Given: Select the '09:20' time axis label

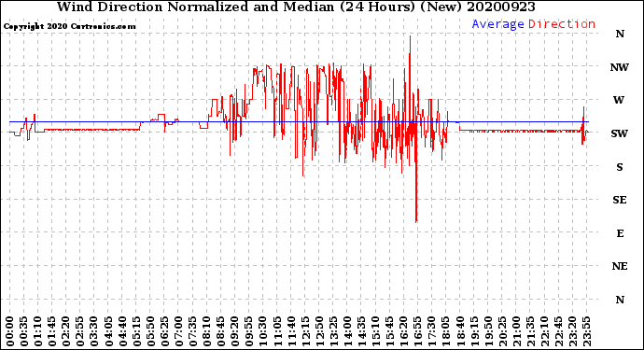Looking at the screenshot, I should point(235,331).
